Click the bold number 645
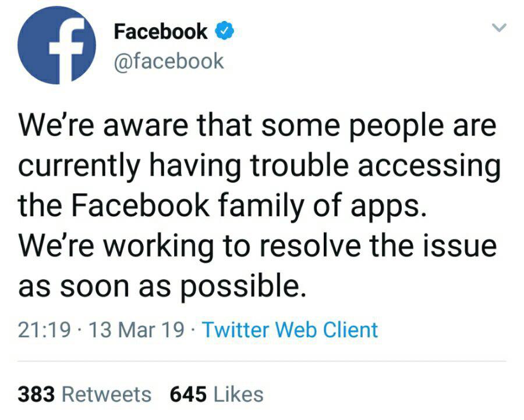Screen dimensions: 524x420 point(188,394)
